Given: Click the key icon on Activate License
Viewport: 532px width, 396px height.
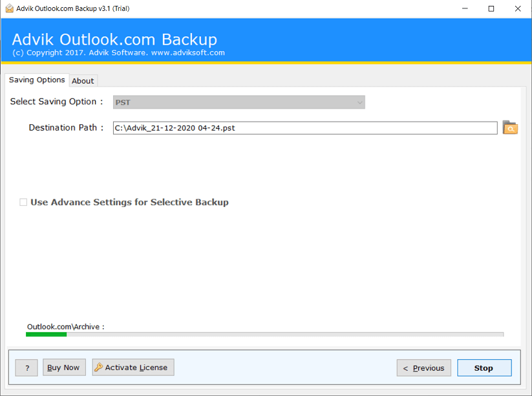Looking at the screenshot, I should [x=98, y=367].
